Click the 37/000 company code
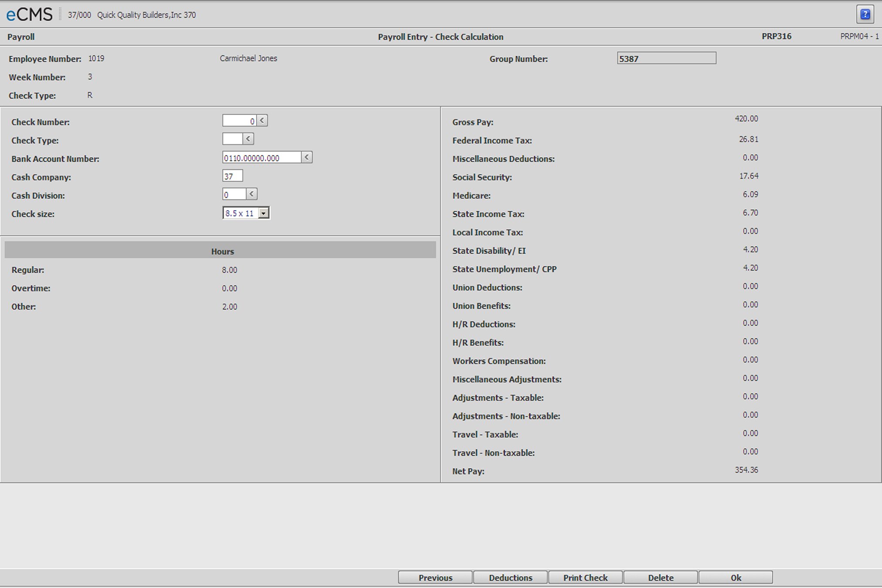Viewport: 882px width, 588px height. click(x=79, y=15)
